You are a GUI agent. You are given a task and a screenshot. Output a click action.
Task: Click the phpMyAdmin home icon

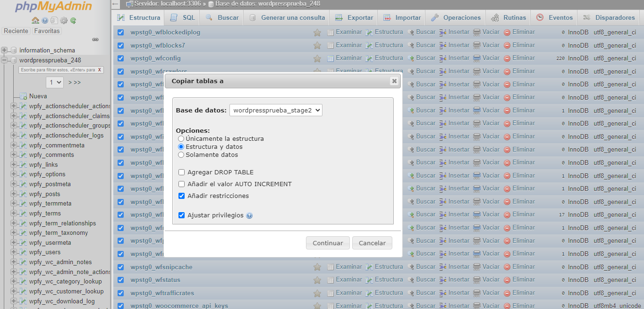click(x=35, y=20)
